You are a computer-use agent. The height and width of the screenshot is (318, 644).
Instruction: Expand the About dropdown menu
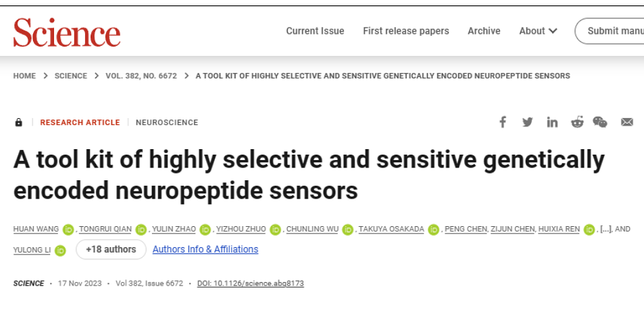click(538, 31)
